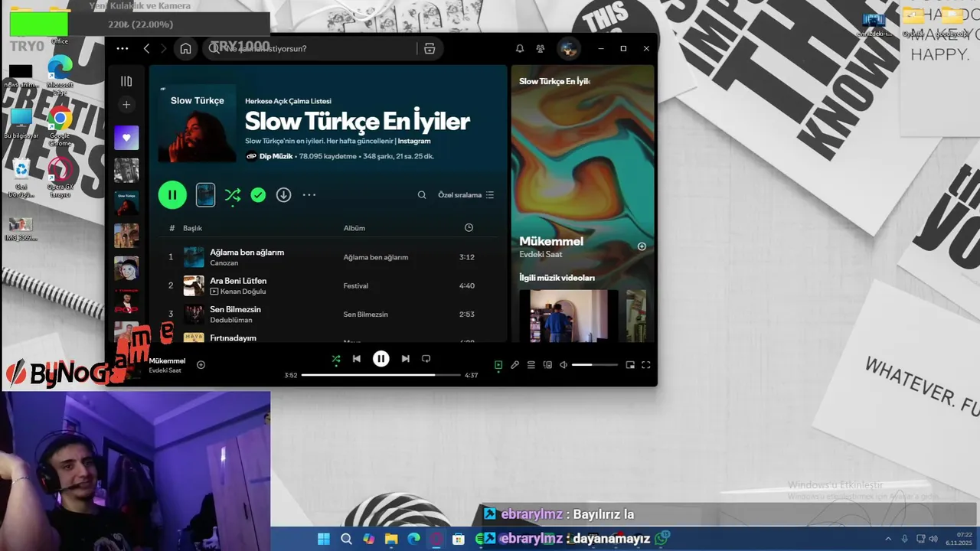Open Friend Activity icon
This screenshot has width=980, height=551.
[541, 48]
